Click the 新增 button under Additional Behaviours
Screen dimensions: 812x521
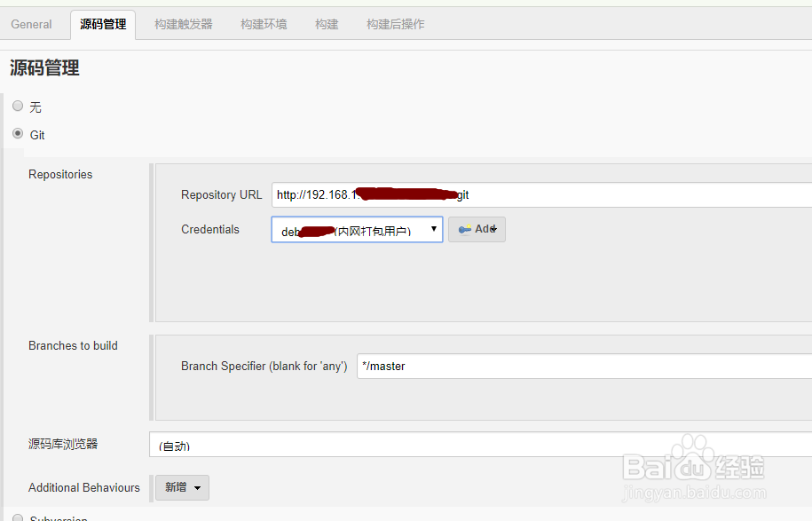coord(182,487)
